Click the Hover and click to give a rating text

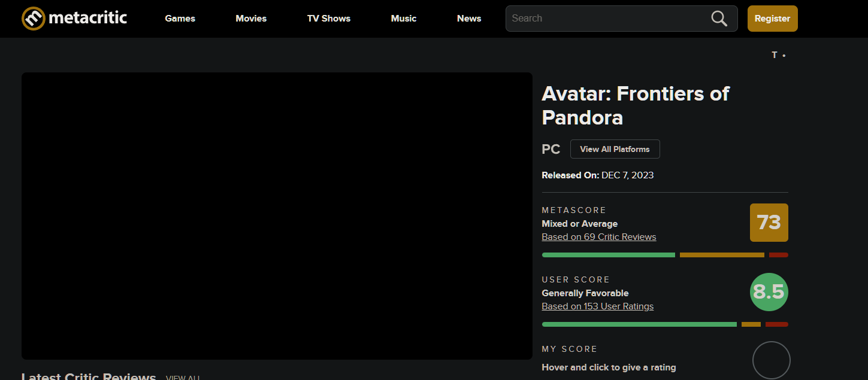coord(609,367)
